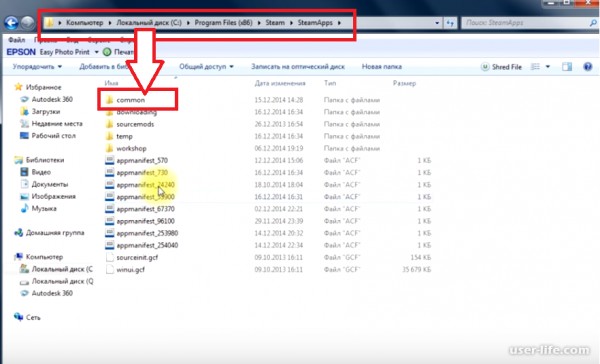Open the Общий доступ dropdown
Screen dimensions: 600x364
coord(206,67)
